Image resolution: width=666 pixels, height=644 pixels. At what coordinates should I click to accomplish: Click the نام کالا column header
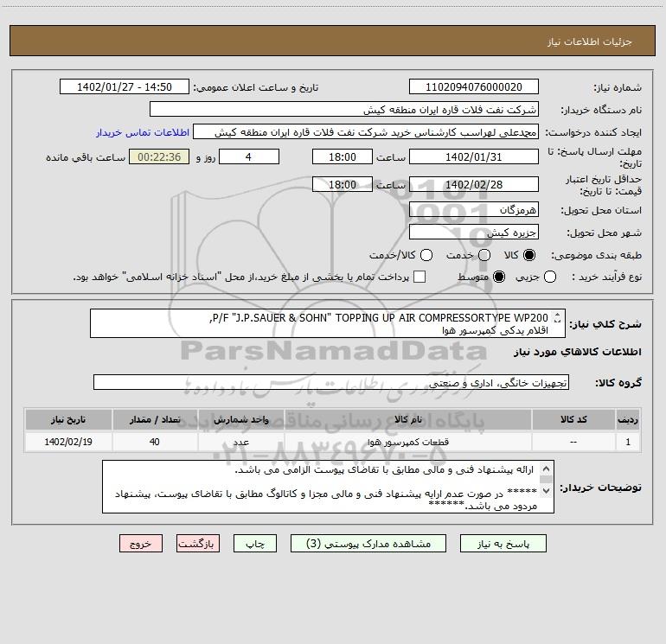coord(407,419)
